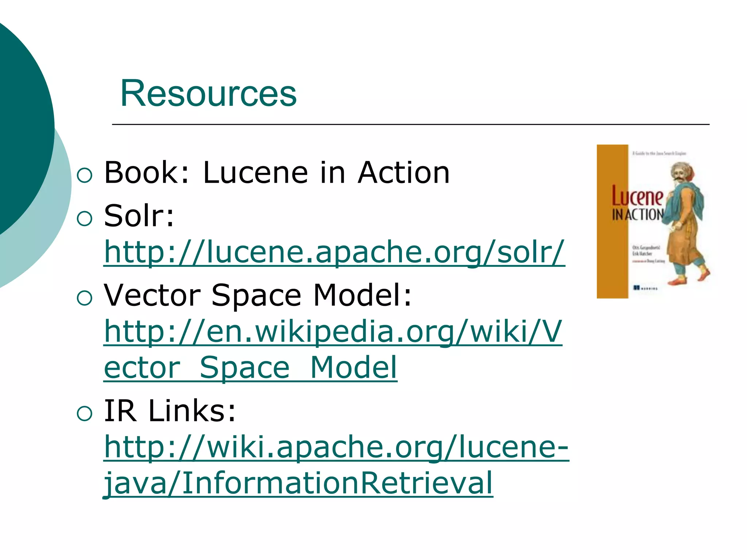
Task: Open the lucene.apache.org/solr link
Action: [x=334, y=252]
